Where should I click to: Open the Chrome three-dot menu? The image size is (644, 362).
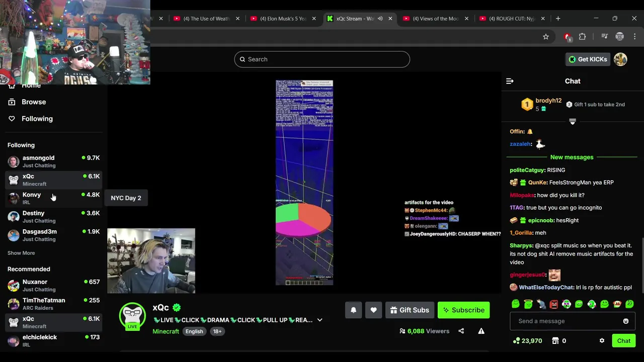click(x=634, y=36)
